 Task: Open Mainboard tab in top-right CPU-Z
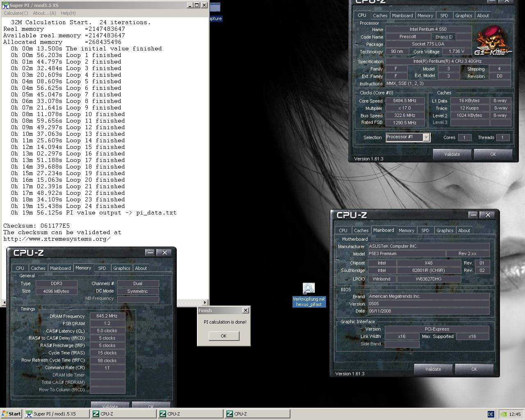tap(402, 16)
